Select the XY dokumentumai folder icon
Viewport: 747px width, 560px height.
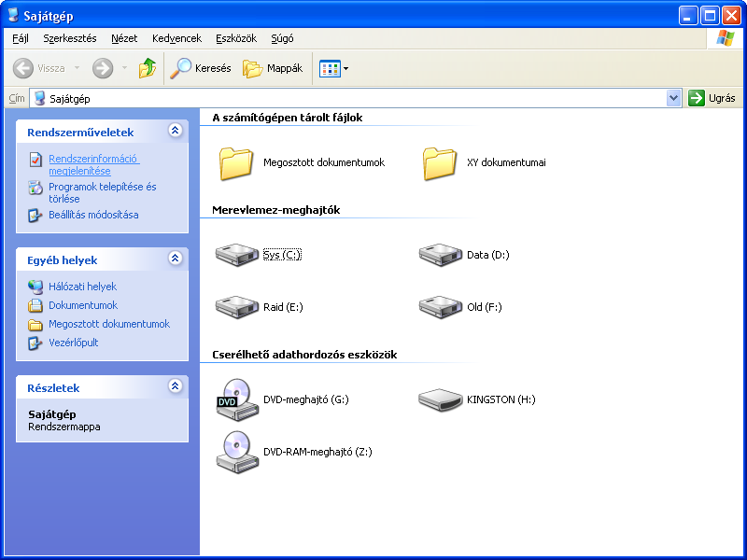(x=439, y=163)
